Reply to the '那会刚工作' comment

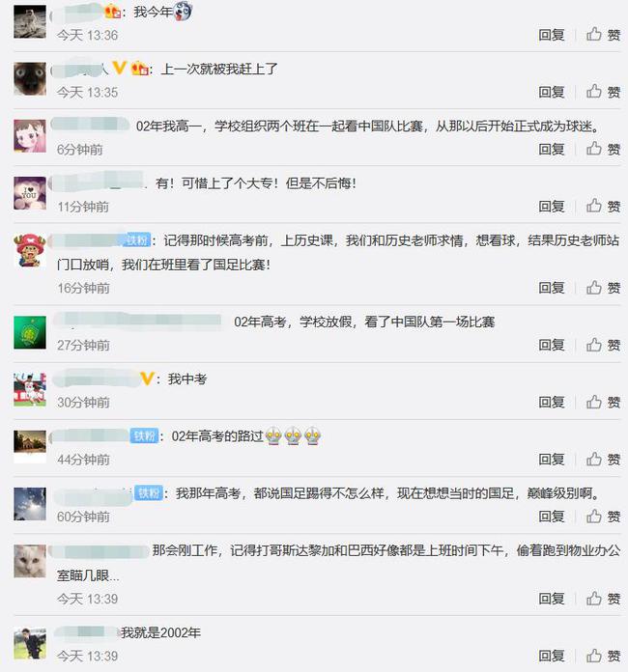(552, 599)
